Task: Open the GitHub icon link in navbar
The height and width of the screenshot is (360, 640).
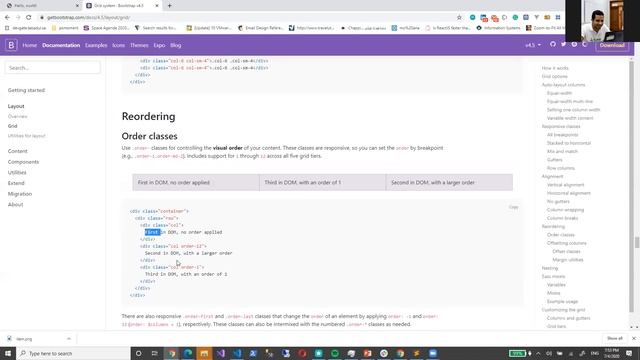Action: [x=553, y=44]
